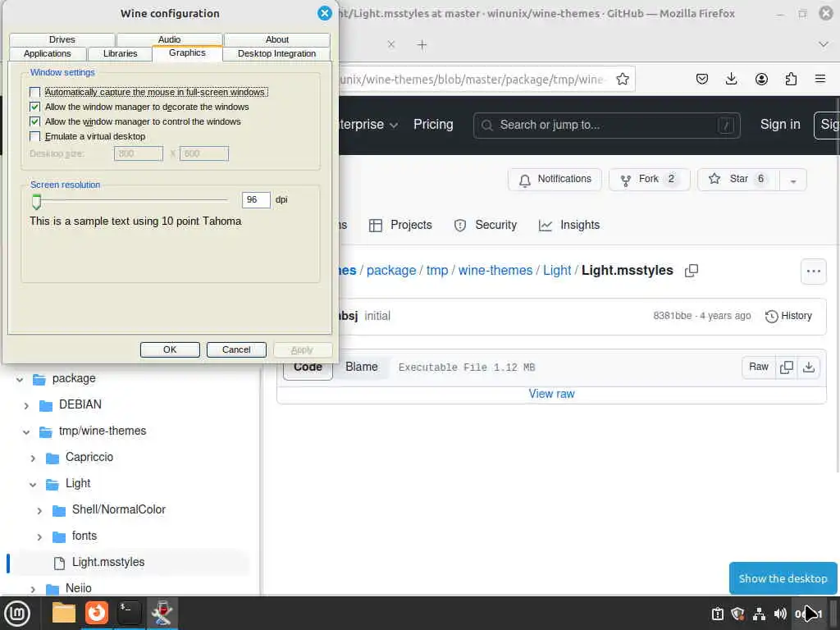The width and height of the screenshot is (840, 630).
Task: Open the Pocket save icon in Firefox
Action: (702, 80)
